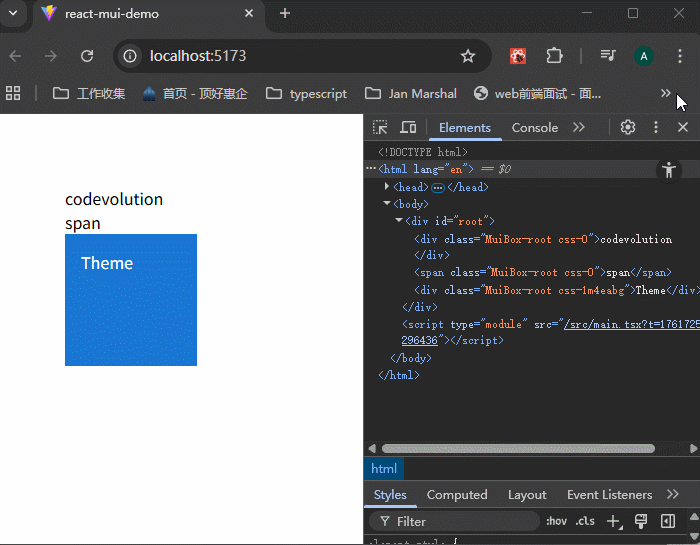This screenshot has width=700, height=545.
Task: Bookmark this page with the star
Action: tap(467, 56)
